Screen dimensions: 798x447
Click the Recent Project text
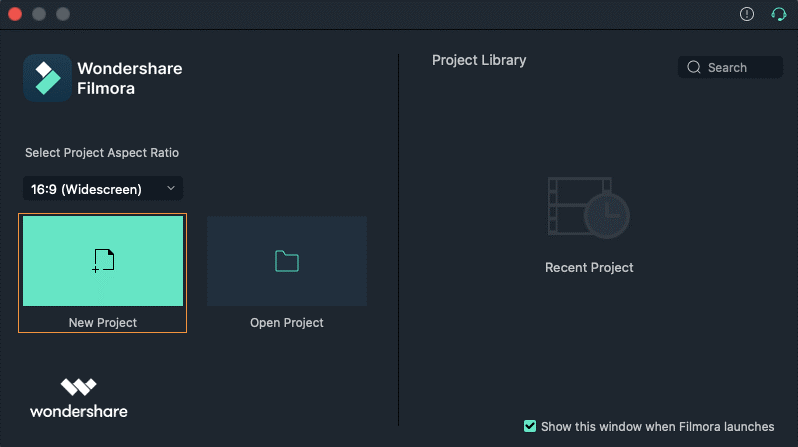589,267
